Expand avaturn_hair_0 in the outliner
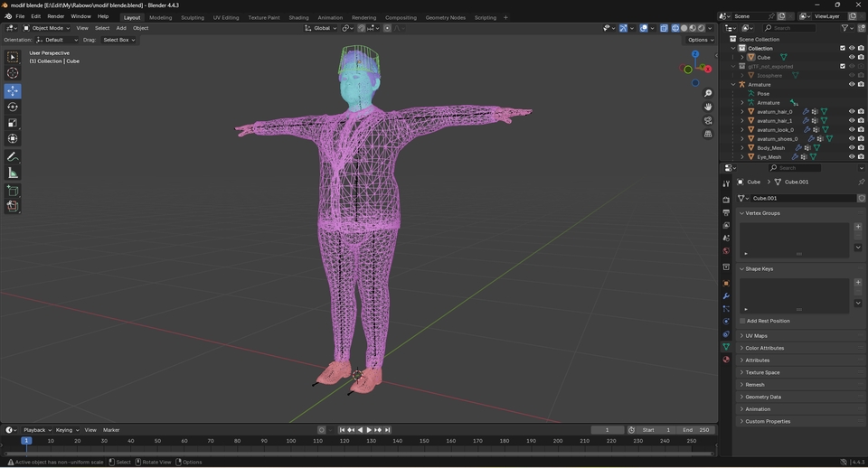This screenshot has height=468, width=868. click(x=742, y=112)
